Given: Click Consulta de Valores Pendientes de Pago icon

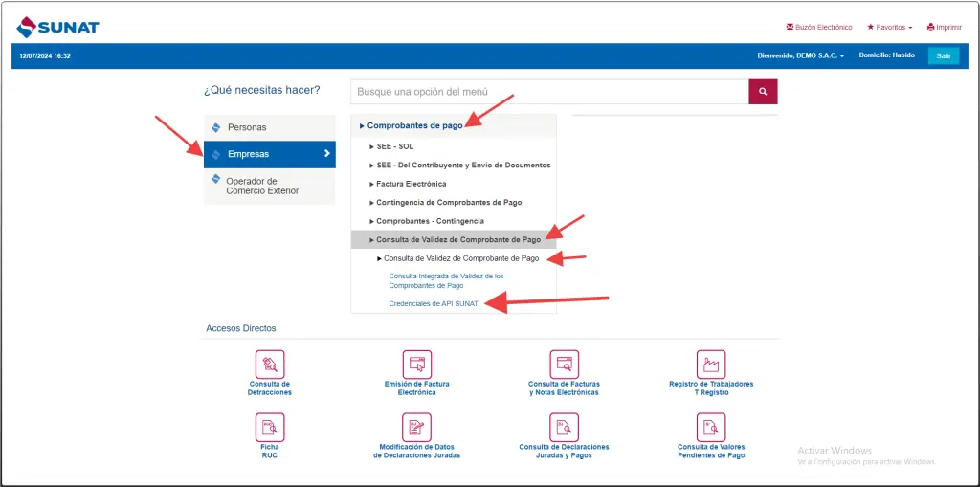Looking at the screenshot, I should (711, 428).
